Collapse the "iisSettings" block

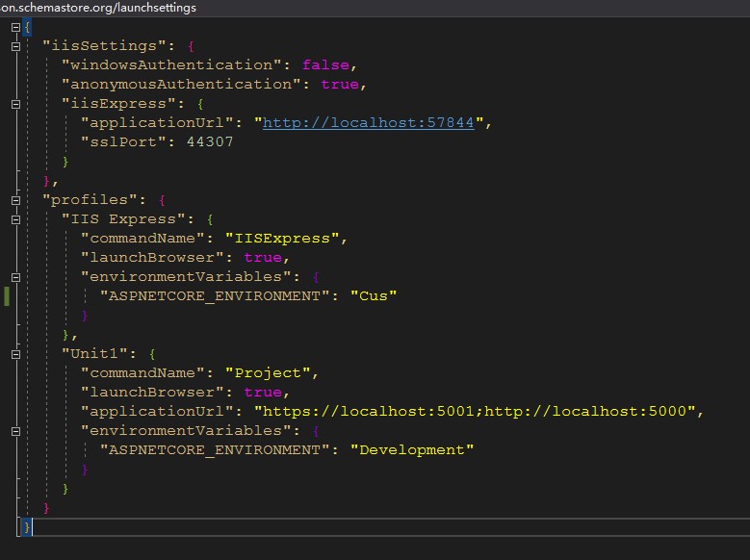(15, 46)
